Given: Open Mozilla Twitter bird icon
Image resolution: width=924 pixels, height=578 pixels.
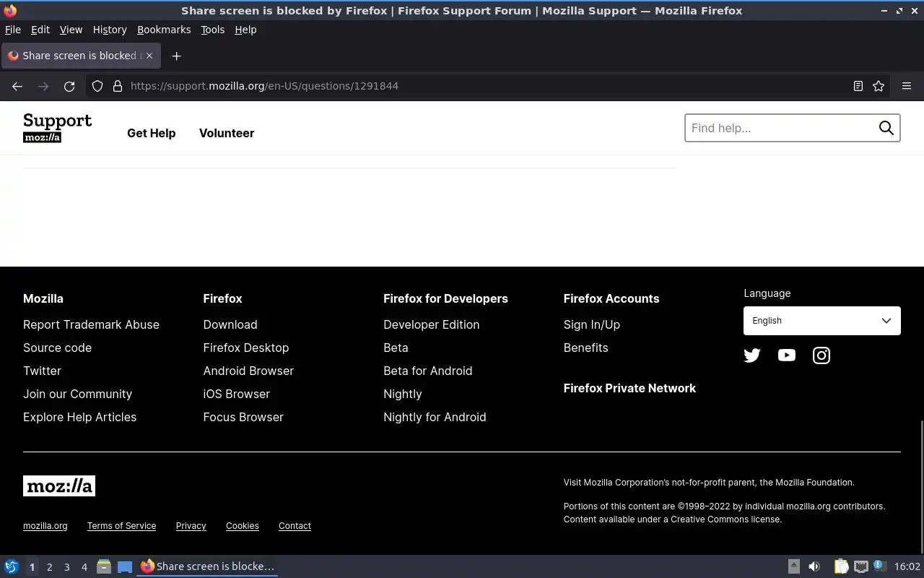Looking at the screenshot, I should coord(752,355).
